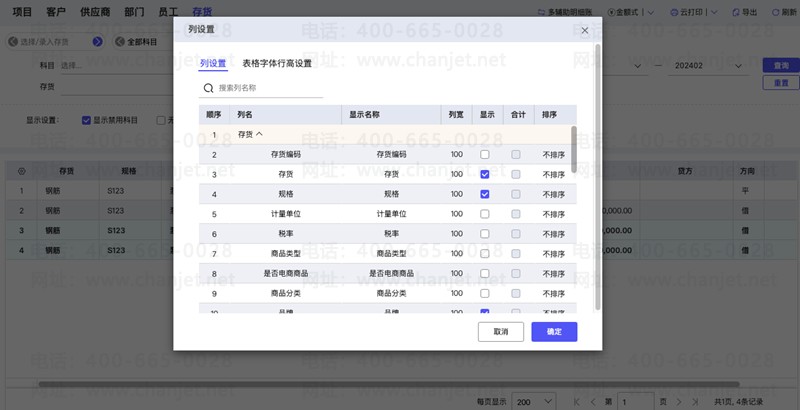The width and height of the screenshot is (800, 410).
Task: Click the search magnifier icon in dialog
Action: coord(208,88)
